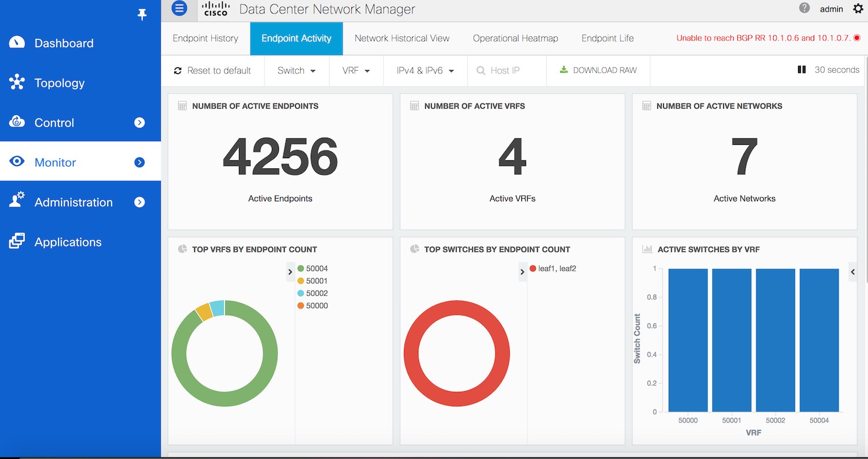Open the IPv4 & IPv6 dropdown
The image size is (868, 459).
click(x=425, y=71)
